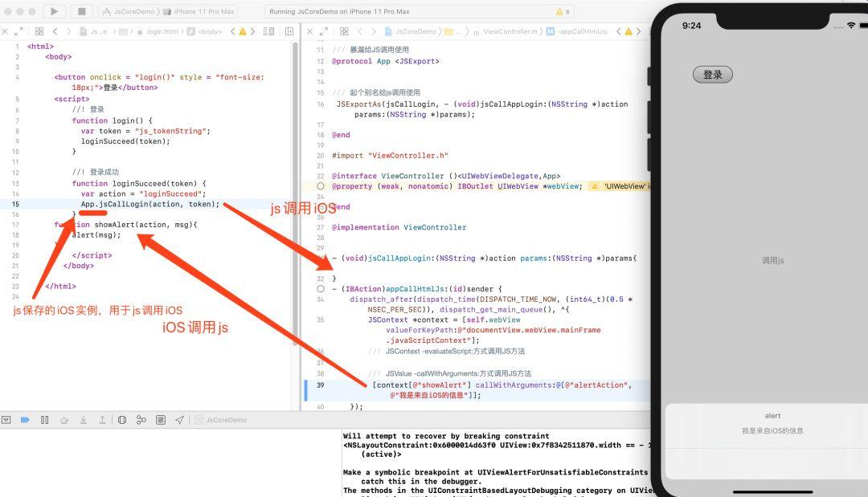The height and width of the screenshot is (497, 868).
Task: Go forward in right editor history
Action: pyautogui.click(x=374, y=31)
